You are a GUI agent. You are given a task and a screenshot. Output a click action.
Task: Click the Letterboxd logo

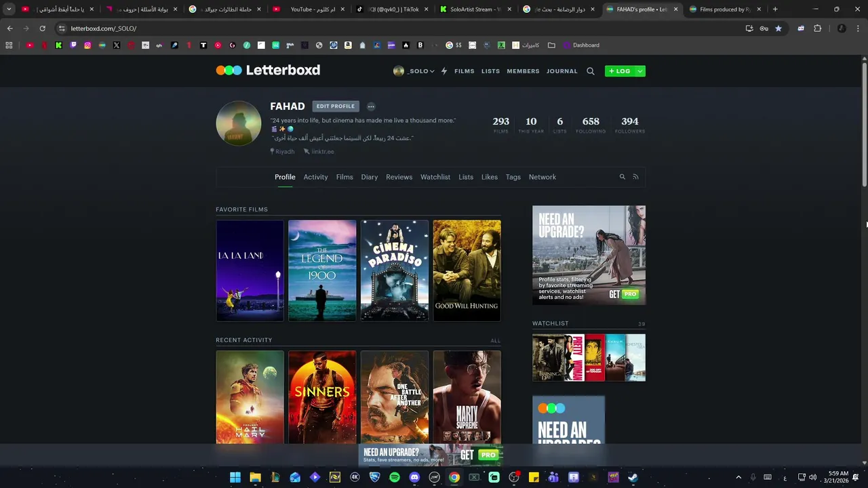coord(268,70)
